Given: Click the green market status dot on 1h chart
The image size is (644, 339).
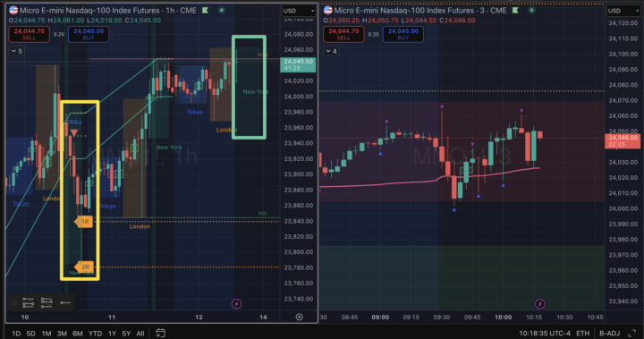Looking at the screenshot, I should (x=222, y=10).
